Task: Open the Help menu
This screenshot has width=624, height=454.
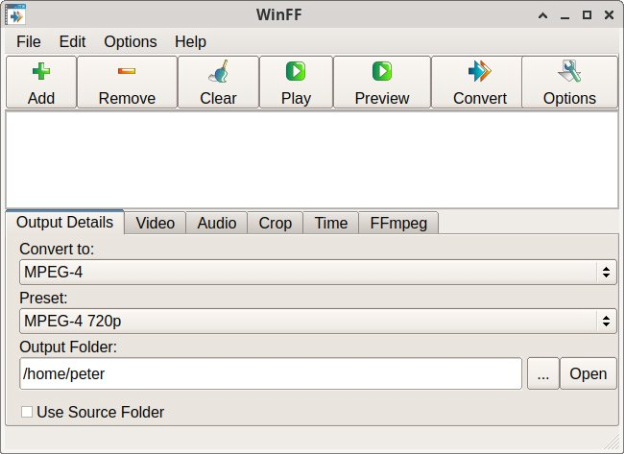Action: point(190,42)
